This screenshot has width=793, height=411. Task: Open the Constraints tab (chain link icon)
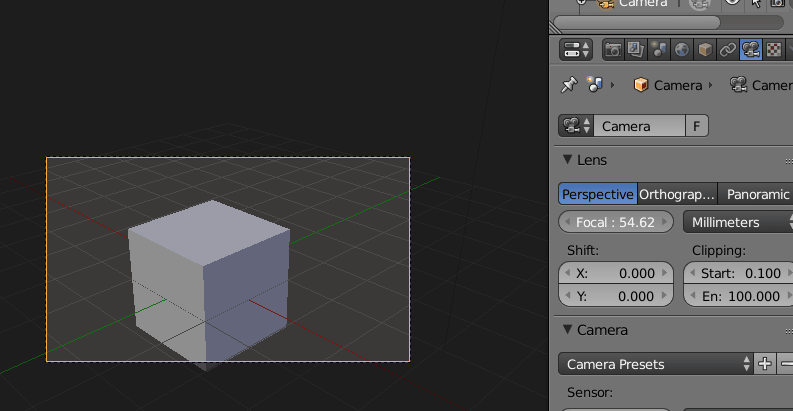728,49
